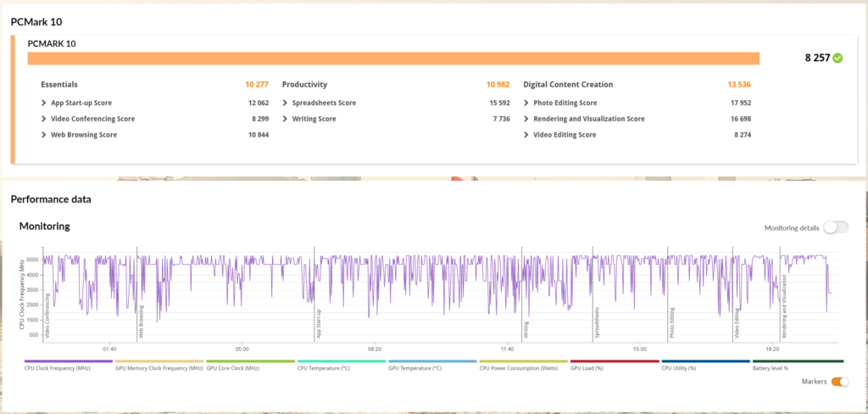Select GPU Load red legend bar
Viewport: 868px width, 414px height.
point(615,361)
